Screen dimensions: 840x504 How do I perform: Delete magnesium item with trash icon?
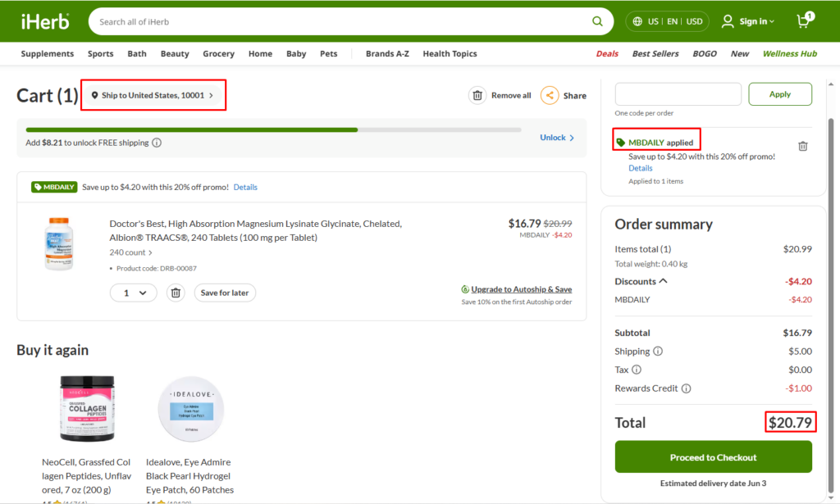pyautogui.click(x=176, y=293)
